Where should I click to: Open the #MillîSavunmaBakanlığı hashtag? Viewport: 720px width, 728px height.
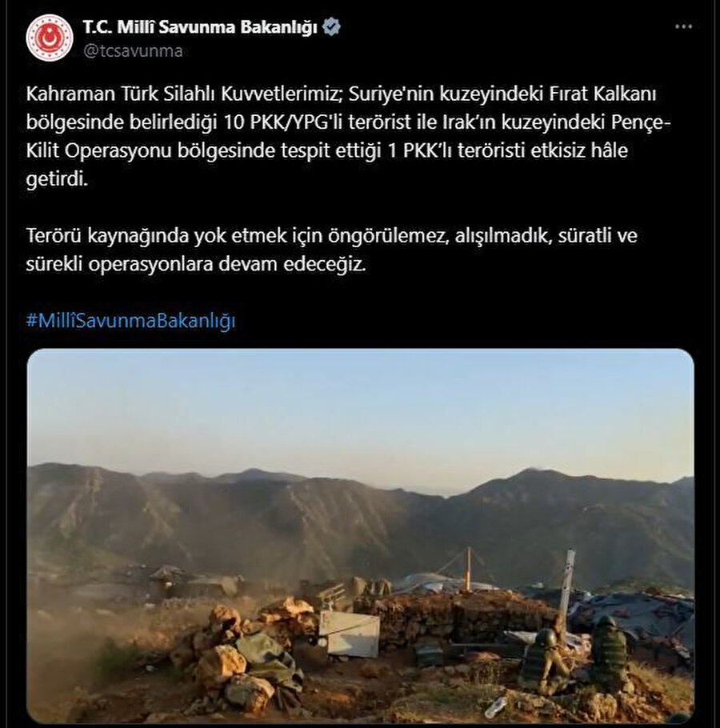[131, 320]
